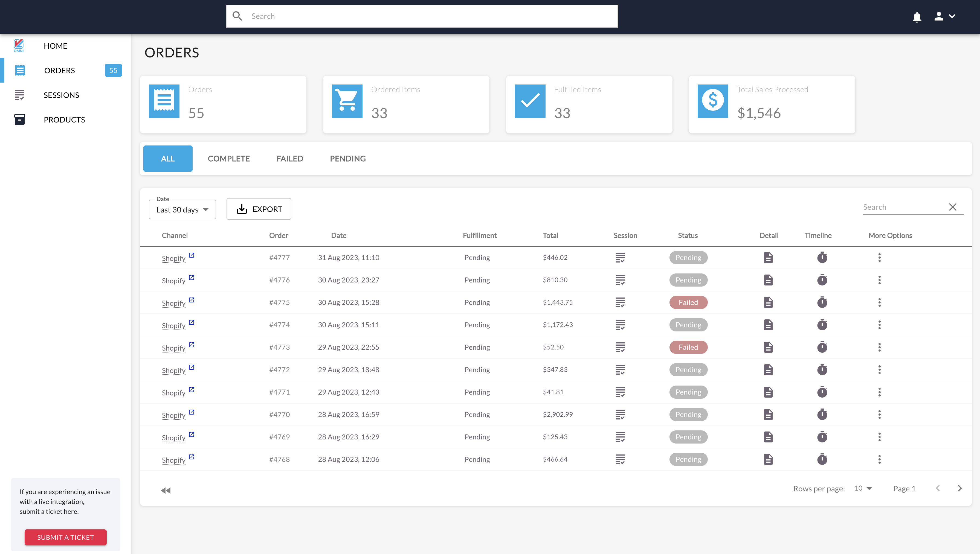
Task: Open the Shopify link for order #4776
Action: point(174,281)
